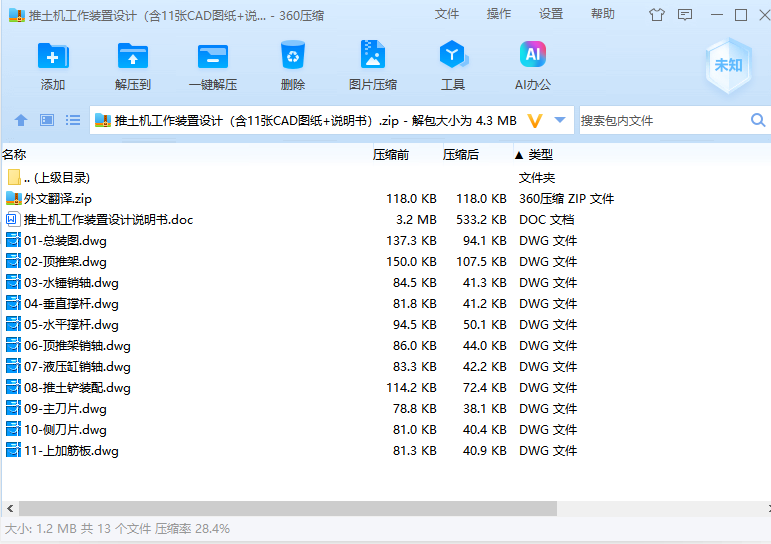Select the file 08-推土铲装配.dwg

click(77, 388)
